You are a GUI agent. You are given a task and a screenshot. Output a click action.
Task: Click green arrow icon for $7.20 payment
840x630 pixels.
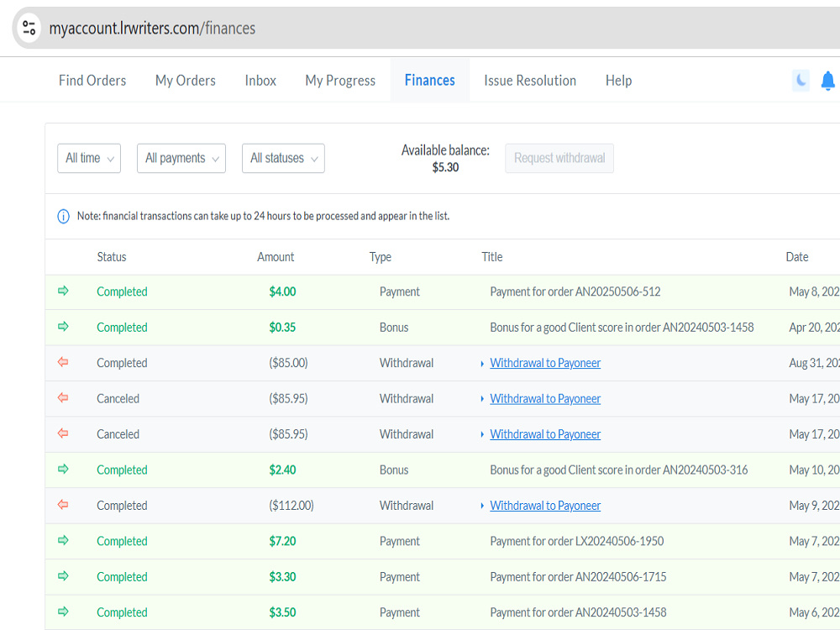tap(63, 540)
